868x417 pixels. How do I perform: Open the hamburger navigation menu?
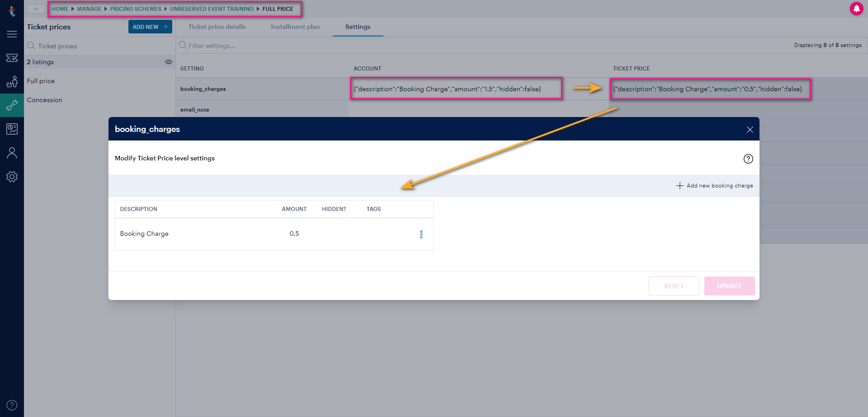12,34
